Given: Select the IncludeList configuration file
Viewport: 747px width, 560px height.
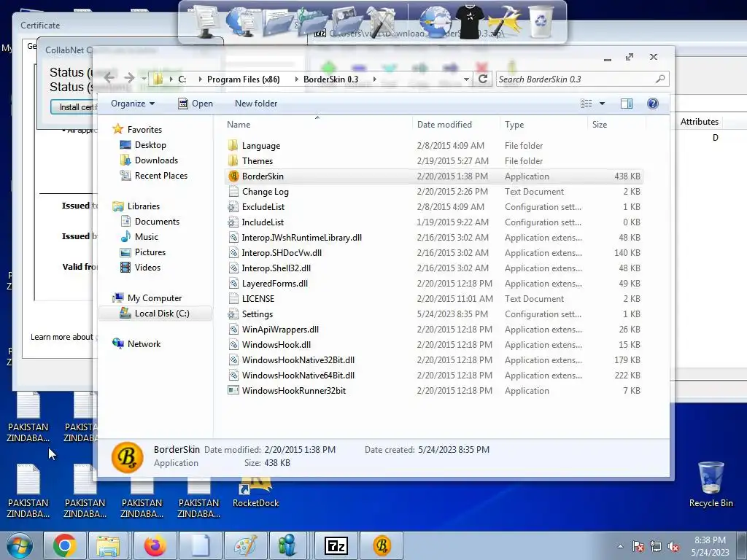Looking at the screenshot, I should pos(263,222).
